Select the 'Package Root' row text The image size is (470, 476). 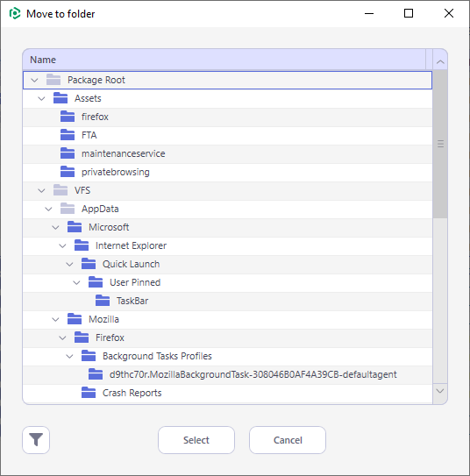point(96,80)
